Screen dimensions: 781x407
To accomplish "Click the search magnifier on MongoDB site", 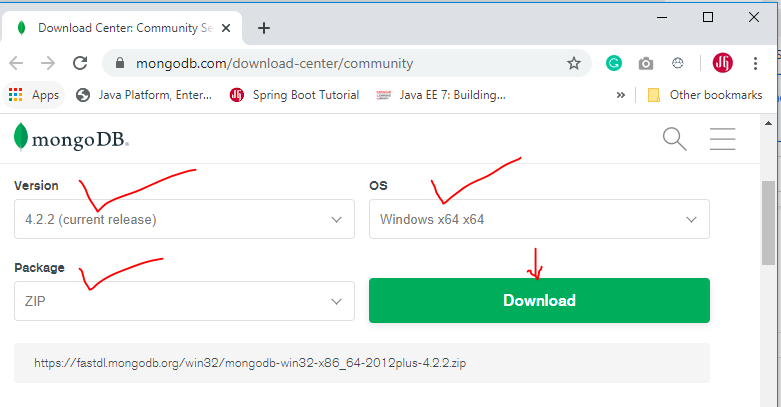I will [674, 138].
